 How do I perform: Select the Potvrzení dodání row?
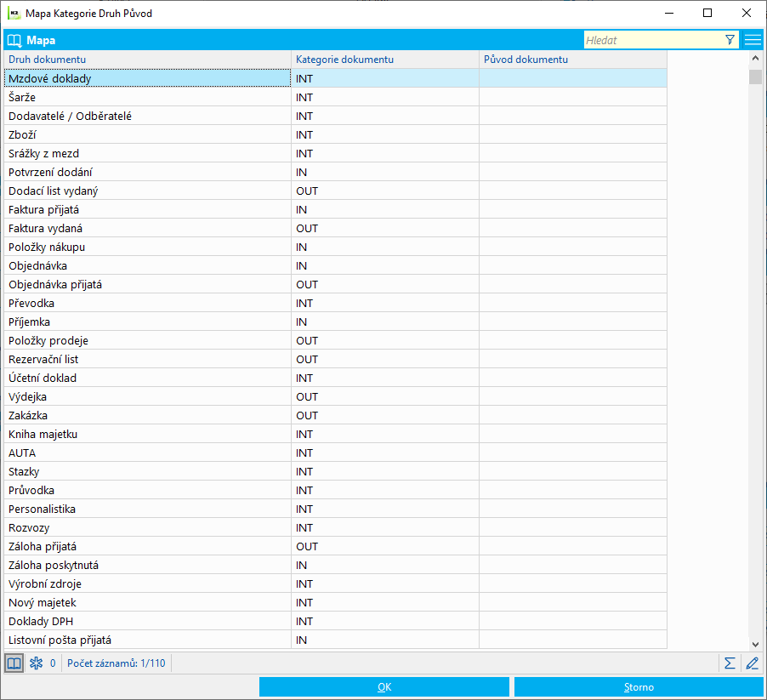point(336,172)
